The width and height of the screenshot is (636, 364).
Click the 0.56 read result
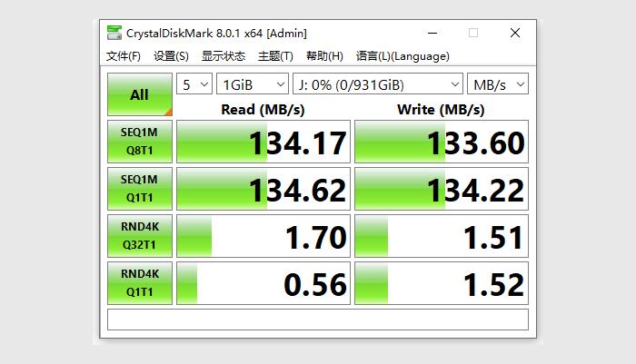[x=263, y=283]
